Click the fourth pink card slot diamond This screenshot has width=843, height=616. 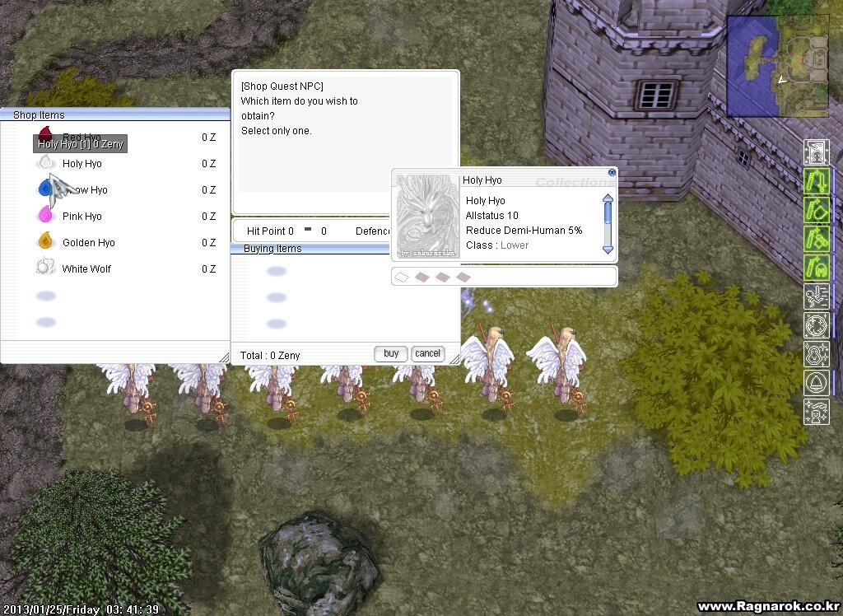click(x=463, y=277)
